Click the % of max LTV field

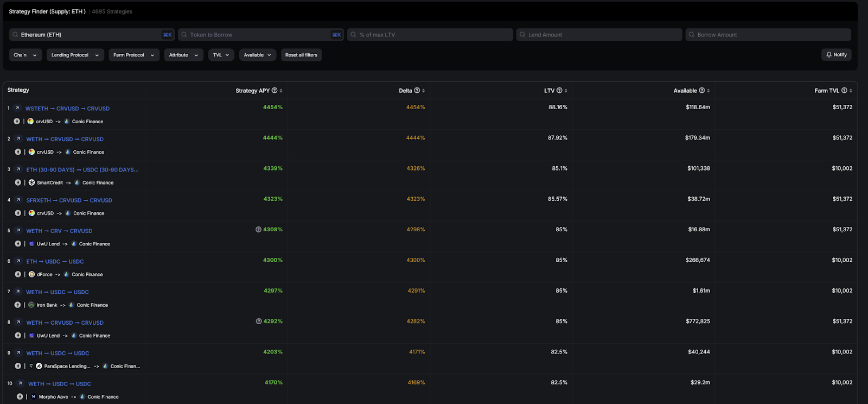pos(430,35)
